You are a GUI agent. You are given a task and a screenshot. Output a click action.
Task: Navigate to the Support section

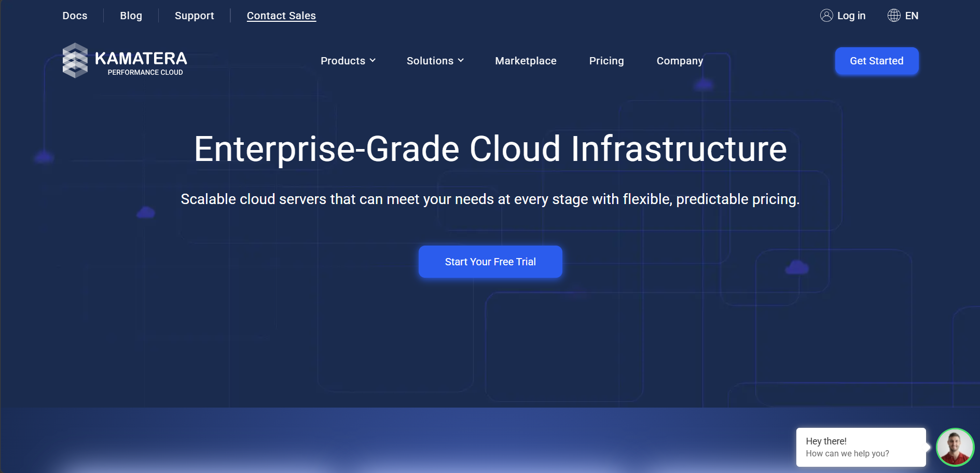click(x=194, y=16)
